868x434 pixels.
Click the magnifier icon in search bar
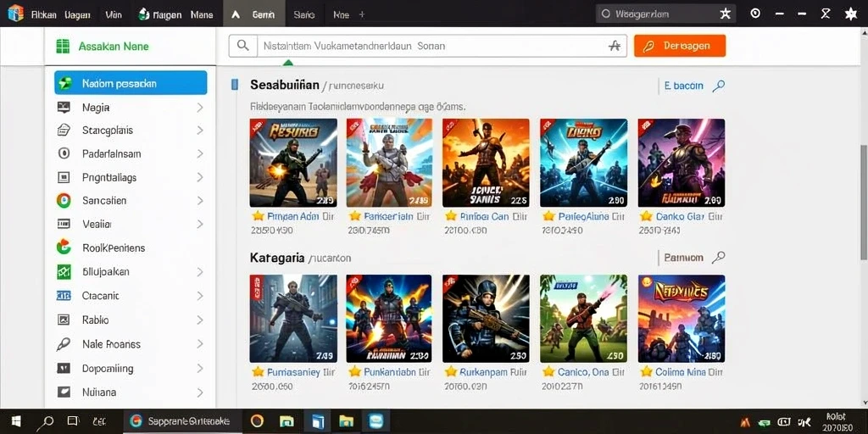242,46
